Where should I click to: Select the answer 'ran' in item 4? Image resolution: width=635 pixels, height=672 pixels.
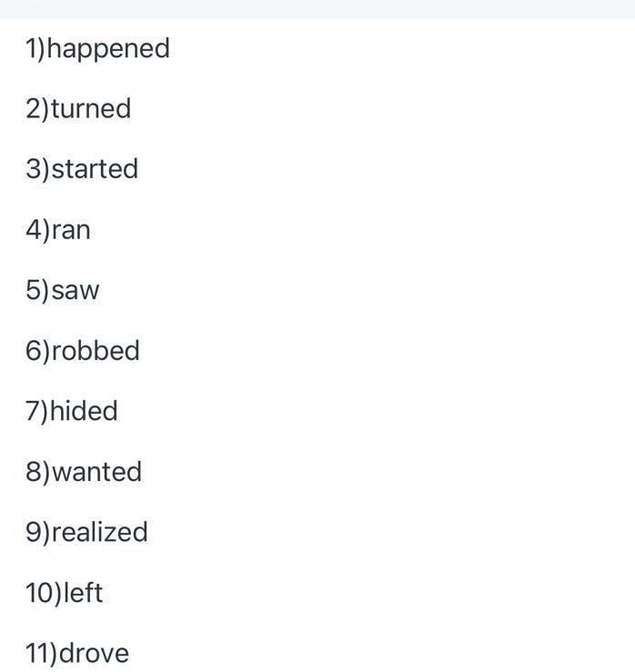pyautogui.click(x=71, y=230)
